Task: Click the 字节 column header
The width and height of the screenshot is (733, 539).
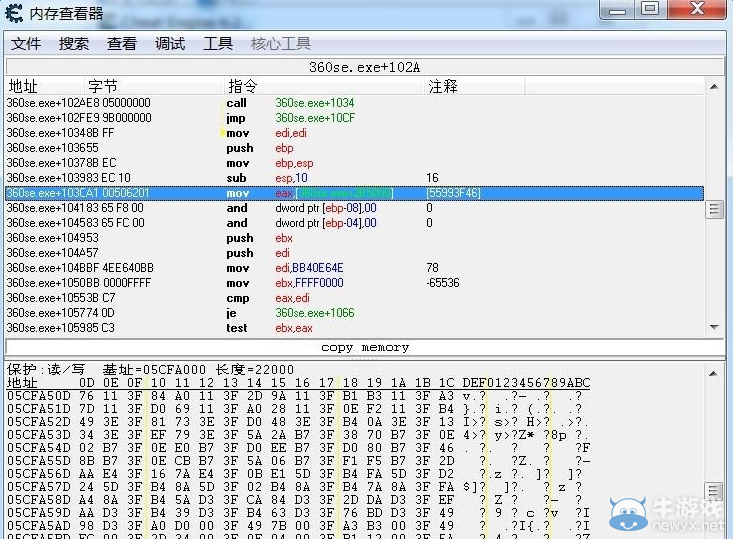Action: (154, 86)
